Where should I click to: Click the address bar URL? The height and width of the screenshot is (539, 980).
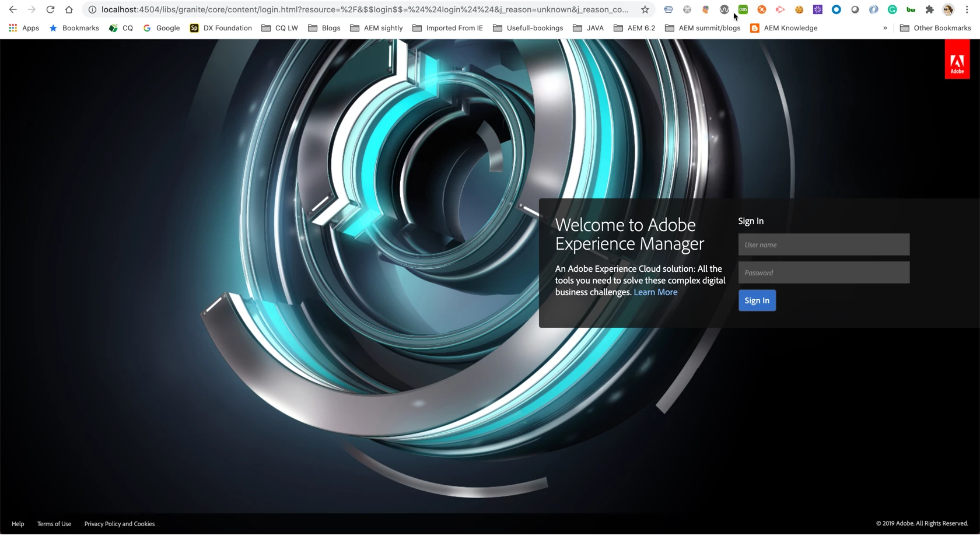pos(365,9)
